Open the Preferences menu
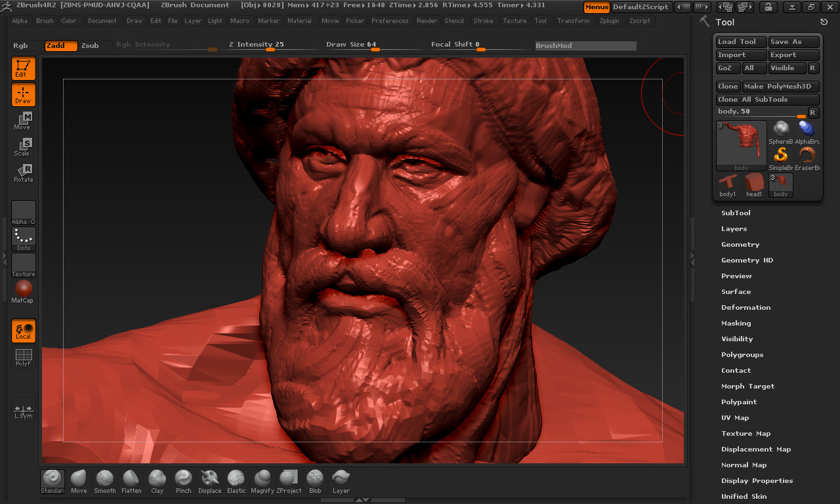 (x=390, y=21)
